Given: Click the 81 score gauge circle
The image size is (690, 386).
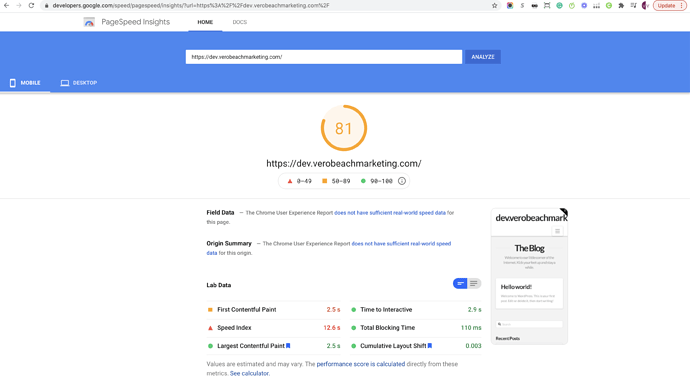Looking at the screenshot, I should point(344,128).
